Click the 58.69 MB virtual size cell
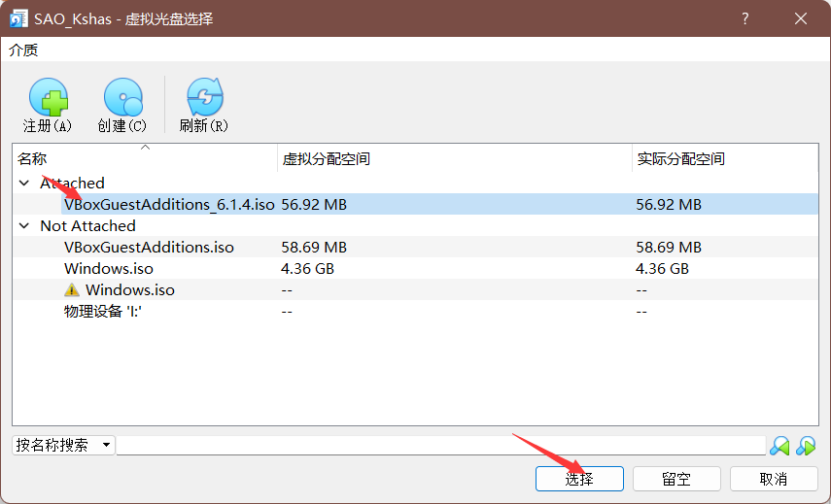The image size is (831, 504). (314, 248)
